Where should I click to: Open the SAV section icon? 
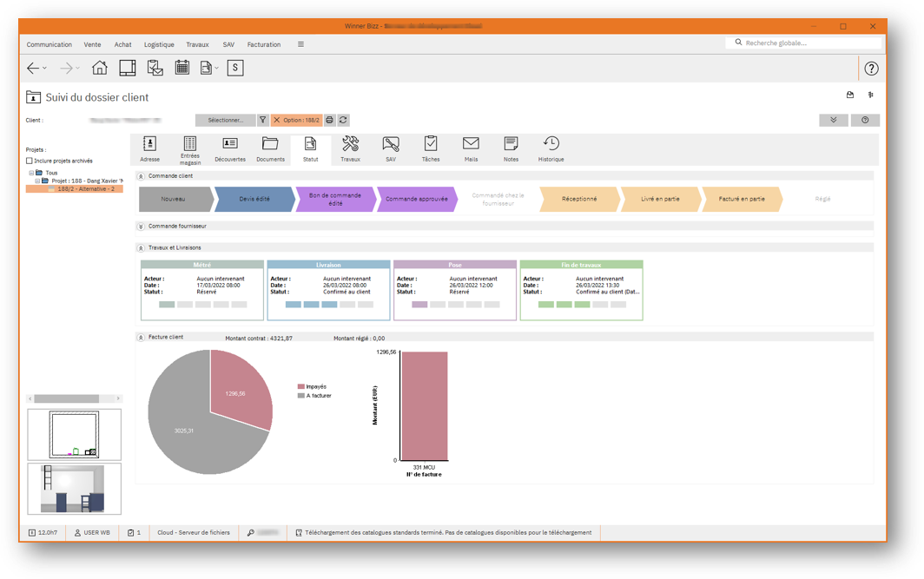click(x=390, y=148)
